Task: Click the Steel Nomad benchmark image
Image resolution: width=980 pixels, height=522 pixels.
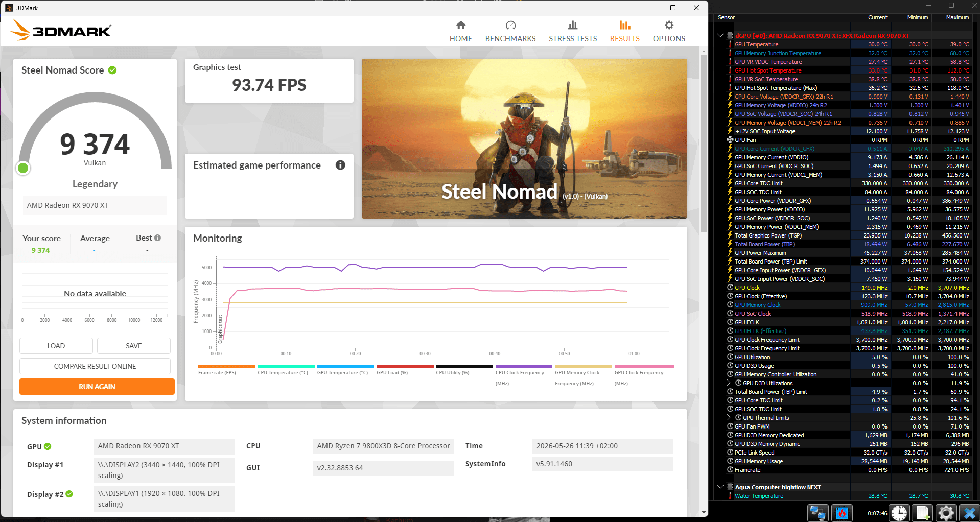Action: (524, 138)
